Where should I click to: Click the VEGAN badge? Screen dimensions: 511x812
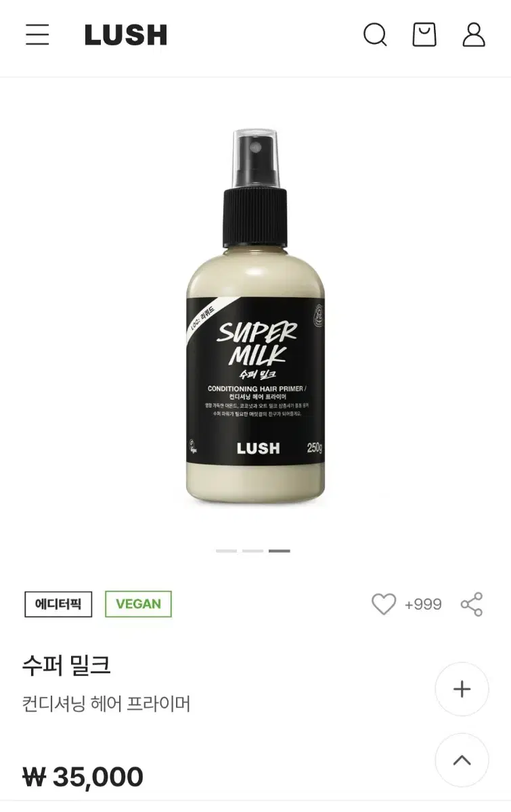(138, 604)
